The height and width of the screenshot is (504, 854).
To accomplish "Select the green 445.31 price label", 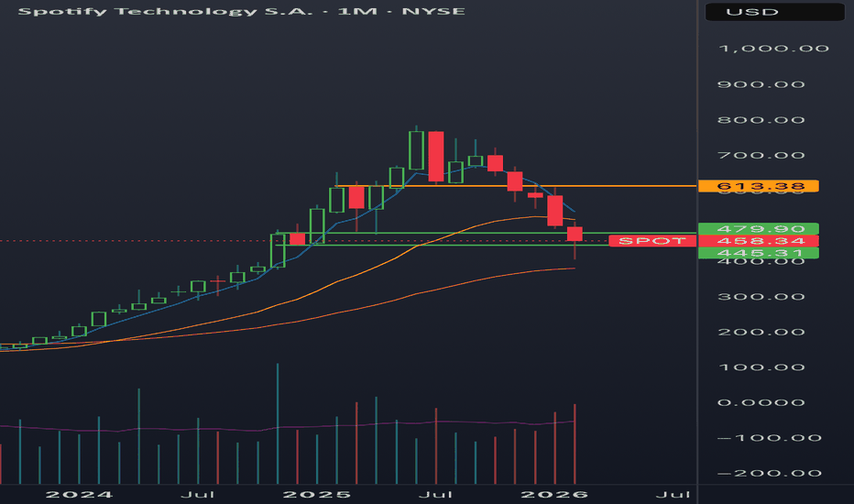I will click(758, 253).
